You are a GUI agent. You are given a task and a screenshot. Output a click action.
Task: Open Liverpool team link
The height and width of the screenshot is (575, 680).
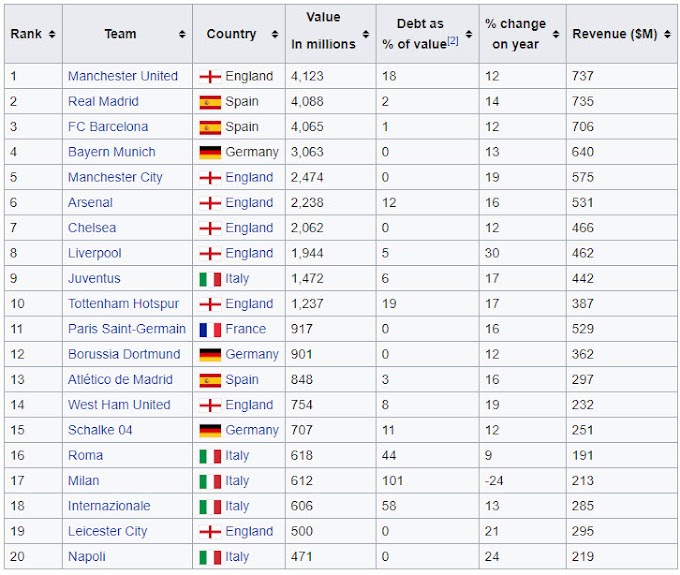click(x=95, y=253)
